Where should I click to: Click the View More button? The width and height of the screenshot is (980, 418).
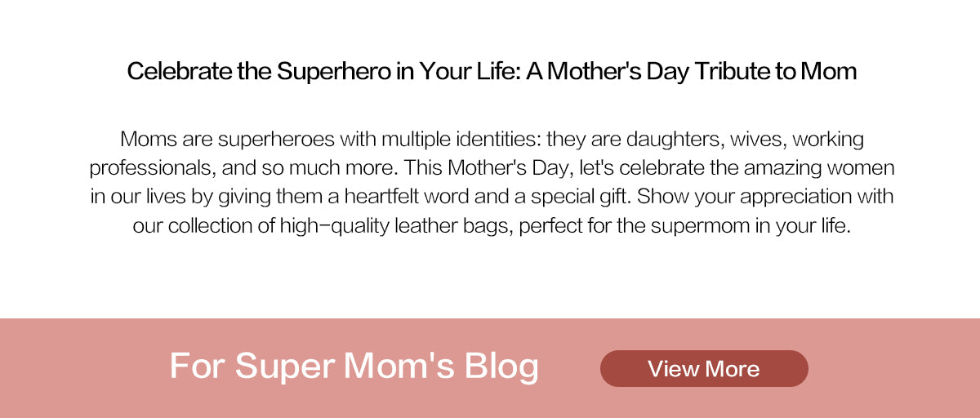pos(704,369)
